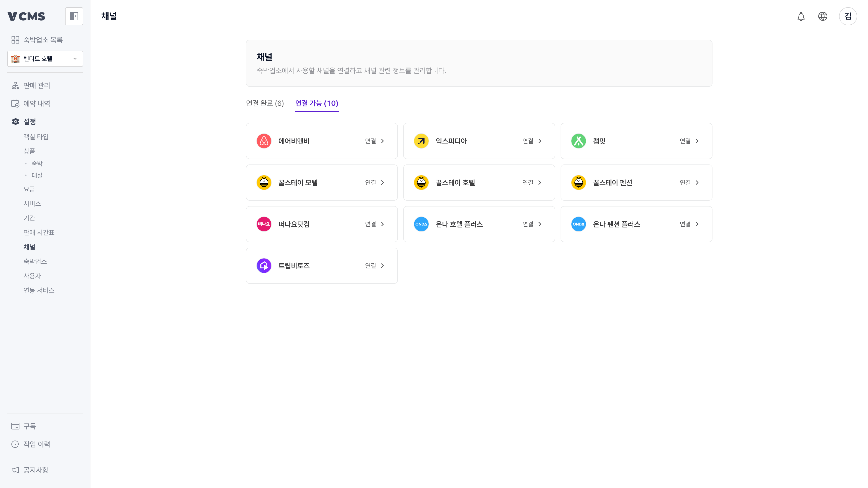Image resolution: width=868 pixels, height=488 pixels.
Task: Click the 꿀스테이 모텔 bee logo
Action: pyautogui.click(x=264, y=183)
